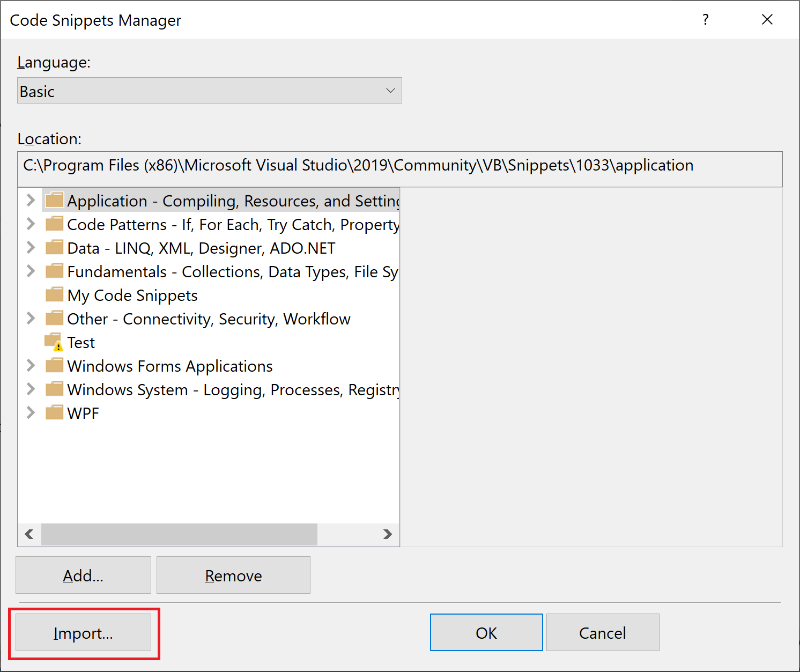800x672 pixels.
Task: Click the Add... button
Action: click(83, 575)
